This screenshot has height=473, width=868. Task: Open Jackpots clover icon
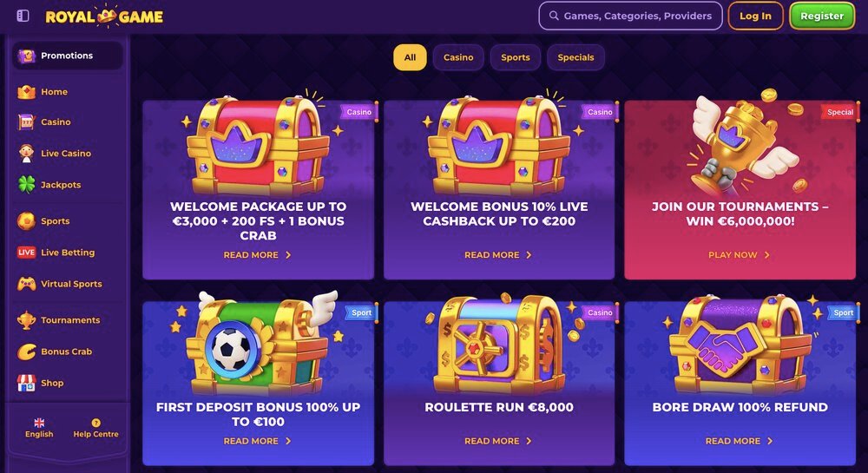click(x=26, y=185)
